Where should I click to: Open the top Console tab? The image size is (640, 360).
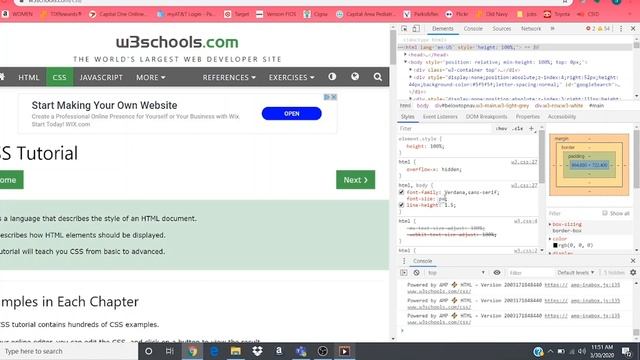tap(473, 29)
